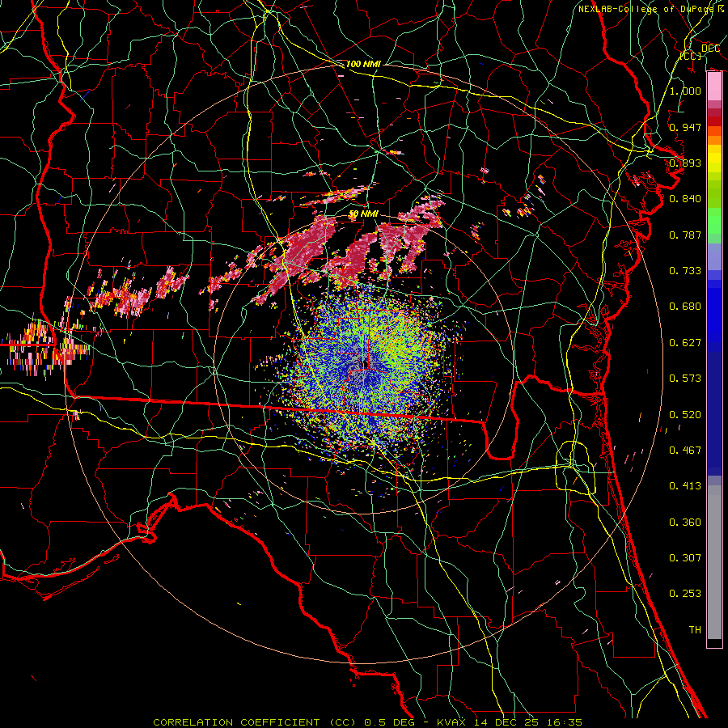Pick the bright green segment of the color bar
728x728 pixels.
[714, 221]
